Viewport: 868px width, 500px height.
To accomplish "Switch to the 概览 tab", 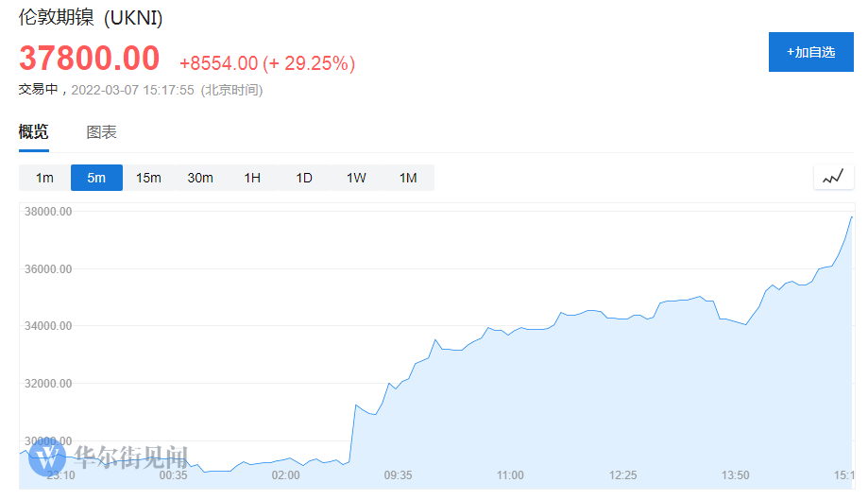I will point(33,132).
